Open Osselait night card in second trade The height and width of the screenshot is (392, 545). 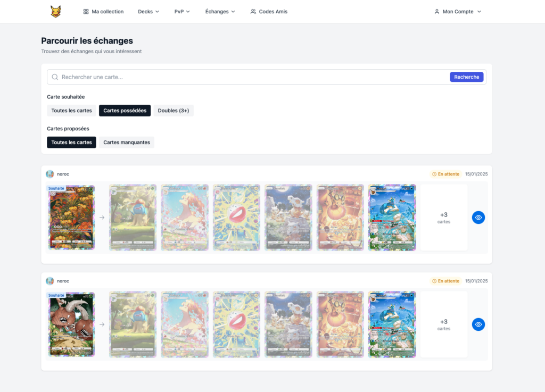pyautogui.click(x=288, y=324)
